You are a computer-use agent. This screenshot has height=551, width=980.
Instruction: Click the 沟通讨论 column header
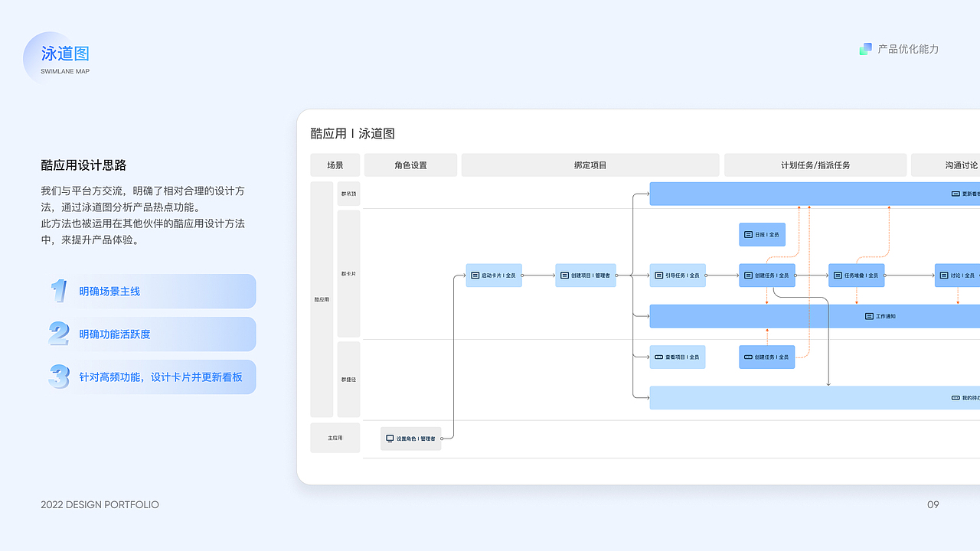946,165
